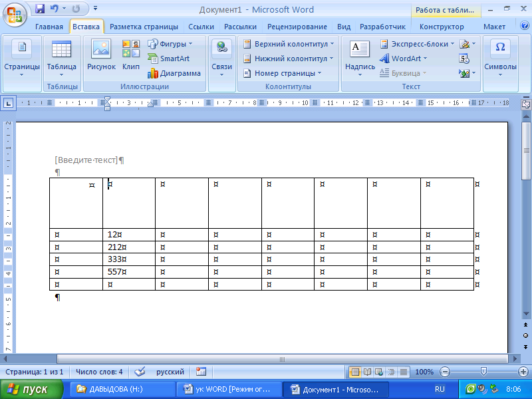
Task: Click the Office button orb
Action: 15,15
